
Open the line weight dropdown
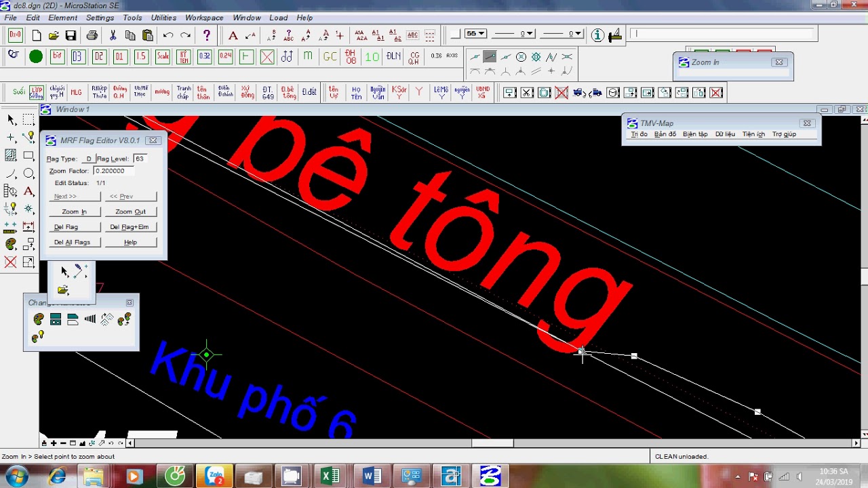[563, 34]
